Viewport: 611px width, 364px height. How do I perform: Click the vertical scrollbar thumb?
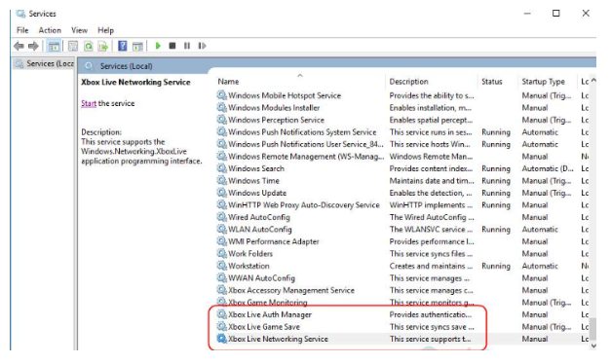[593, 329]
